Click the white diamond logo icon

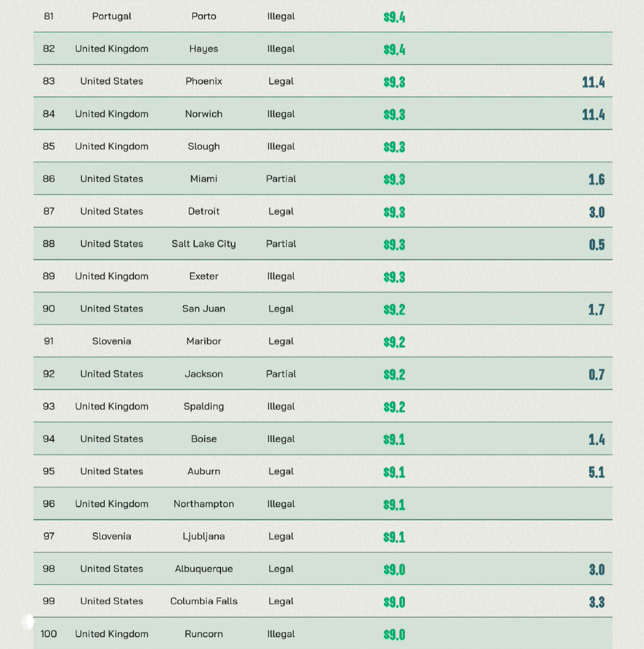[29, 622]
